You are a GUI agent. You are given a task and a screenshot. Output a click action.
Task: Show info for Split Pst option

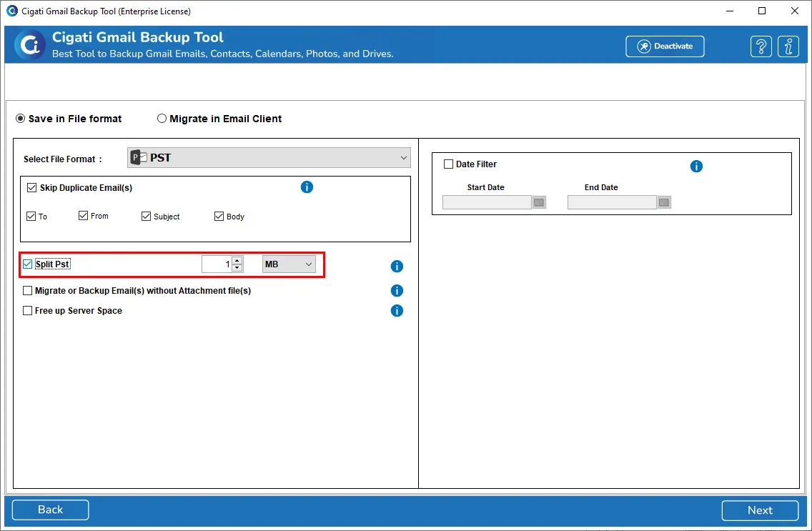pos(397,266)
